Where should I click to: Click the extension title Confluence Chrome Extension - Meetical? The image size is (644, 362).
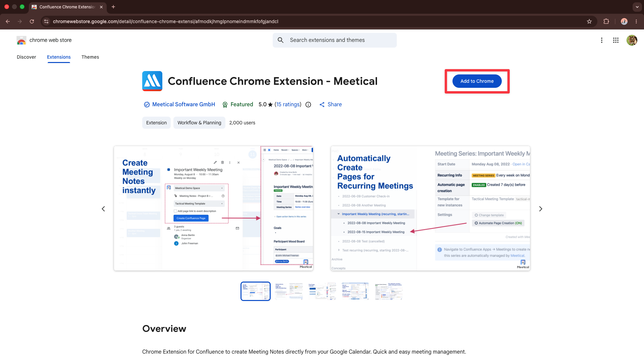(x=273, y=81)
